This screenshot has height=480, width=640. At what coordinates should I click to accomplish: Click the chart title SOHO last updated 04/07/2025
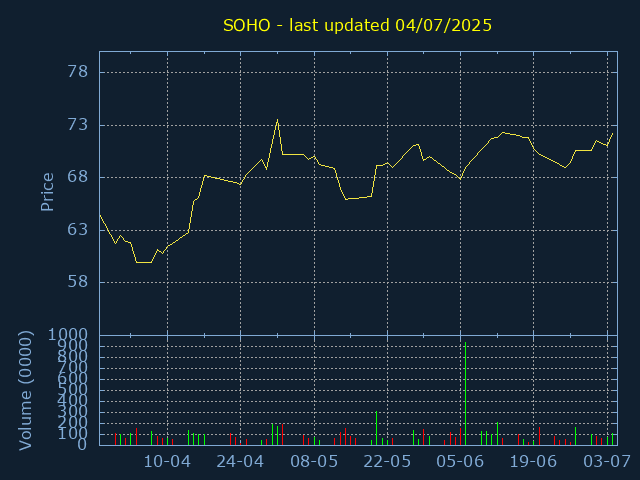[357, 25]
